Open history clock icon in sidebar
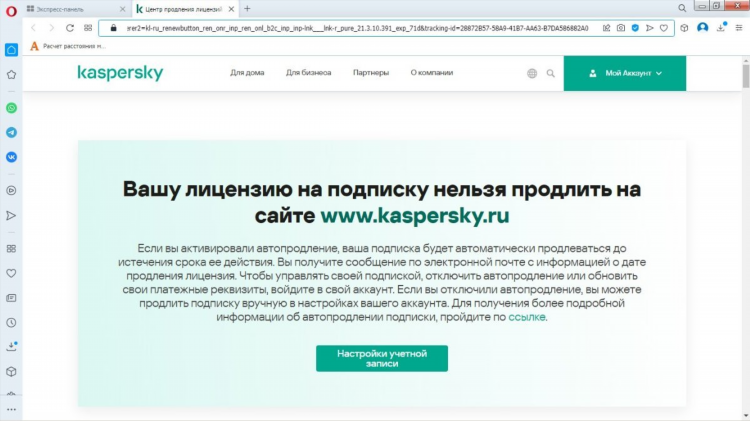750x421 pixels. click(x=11, y=323)
